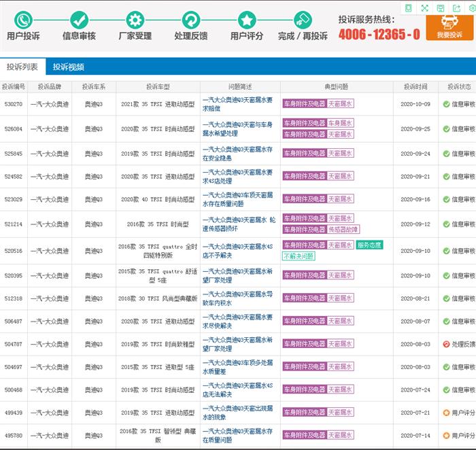Click the 用户评分 star step icon
The image size is (476, 450).
pos(247,20)
